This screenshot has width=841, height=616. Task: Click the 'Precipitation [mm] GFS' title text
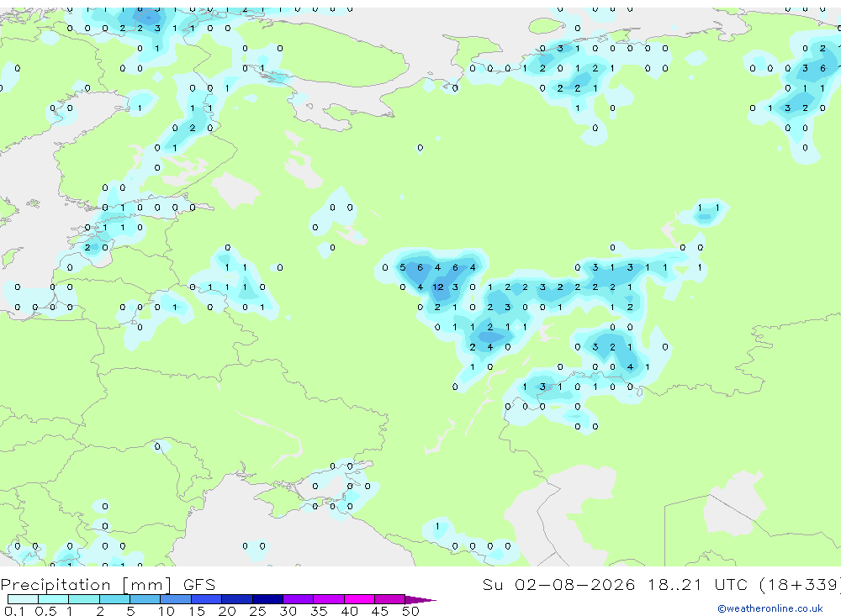[x=108, y=585]
